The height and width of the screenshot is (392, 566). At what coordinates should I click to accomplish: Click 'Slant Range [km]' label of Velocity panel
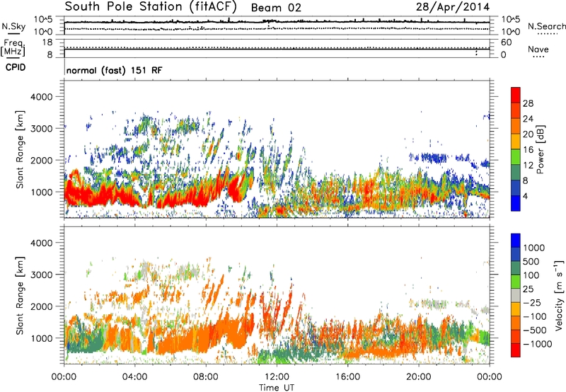pyautogui.click(x=20, y=295)
